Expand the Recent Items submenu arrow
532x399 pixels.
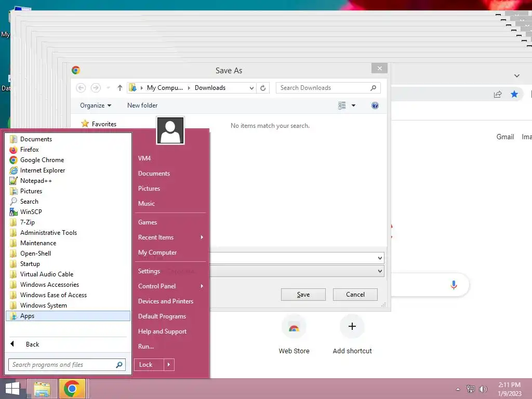[202, 237]
